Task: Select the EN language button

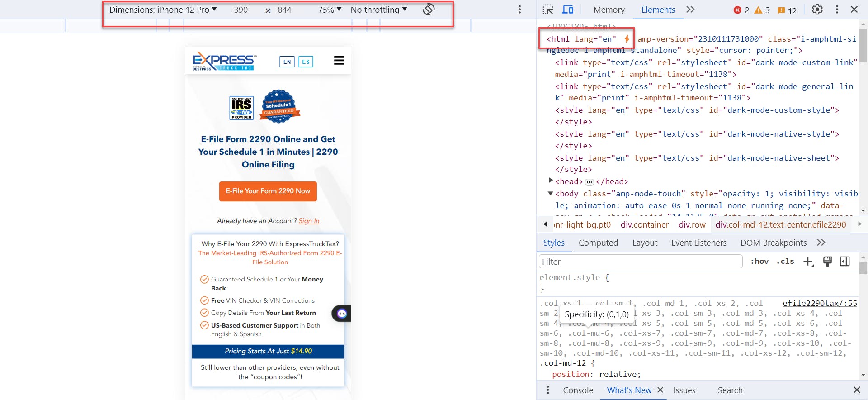Action: pyautogui.click(x=287, y=62)
